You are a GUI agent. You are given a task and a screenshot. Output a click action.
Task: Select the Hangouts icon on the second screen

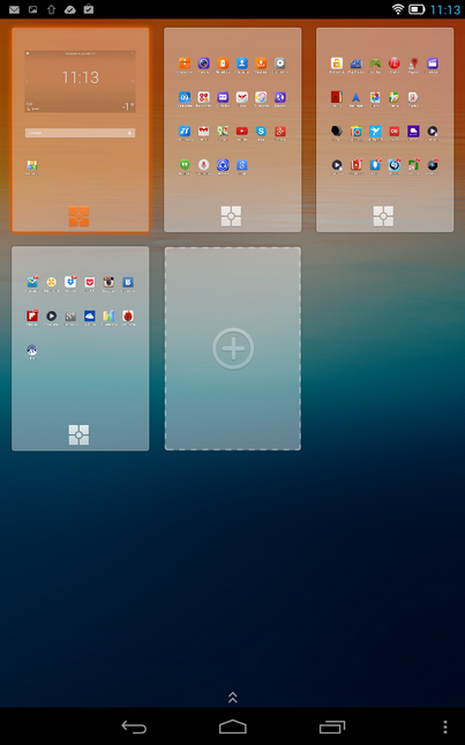(x=184, y=165)
